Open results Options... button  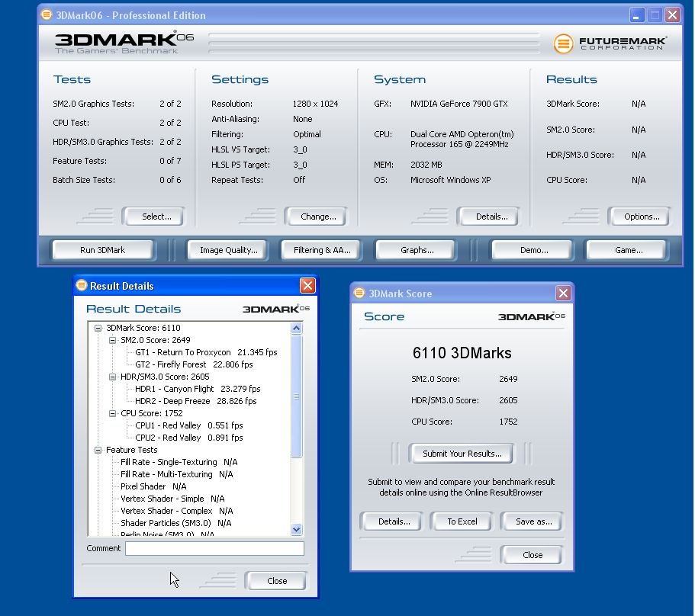(639, 217)
